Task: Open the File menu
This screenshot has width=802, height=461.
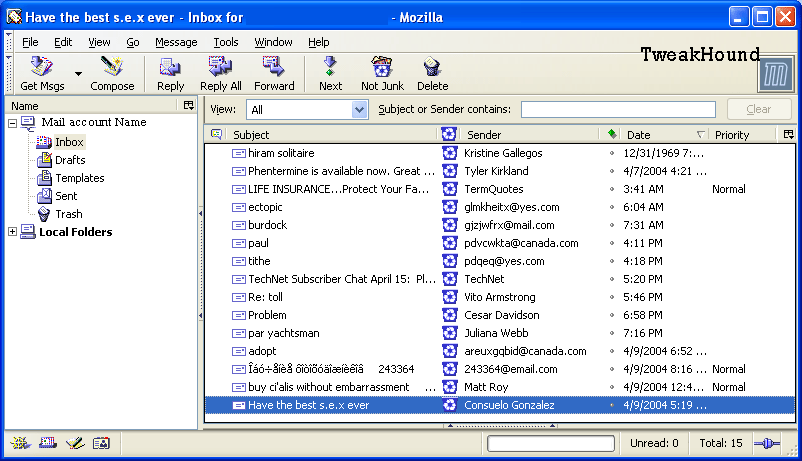Action: 30,42
